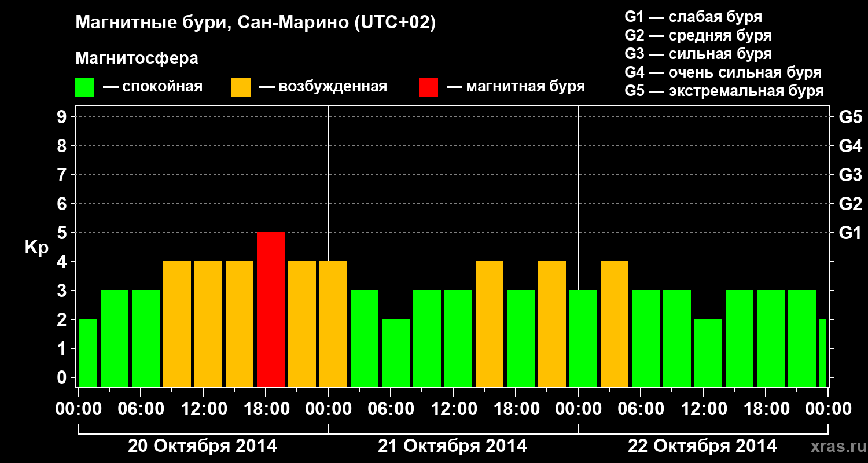Click the 'Магнитосфера' heading
868x463 pixels.
137,59
